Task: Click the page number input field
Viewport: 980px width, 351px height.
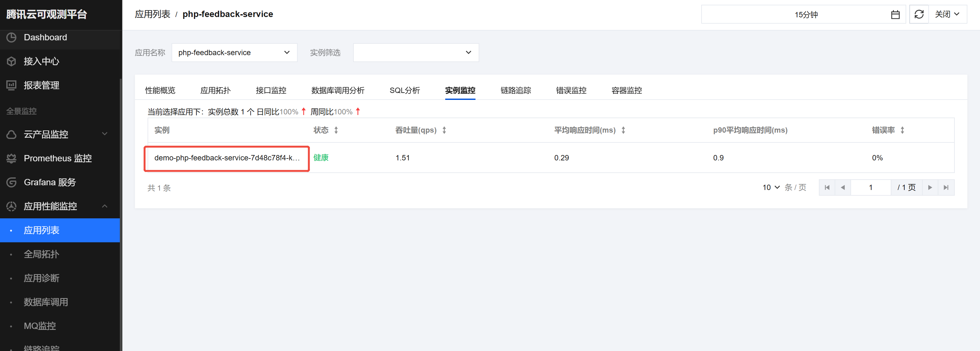Action: point(871,187)
